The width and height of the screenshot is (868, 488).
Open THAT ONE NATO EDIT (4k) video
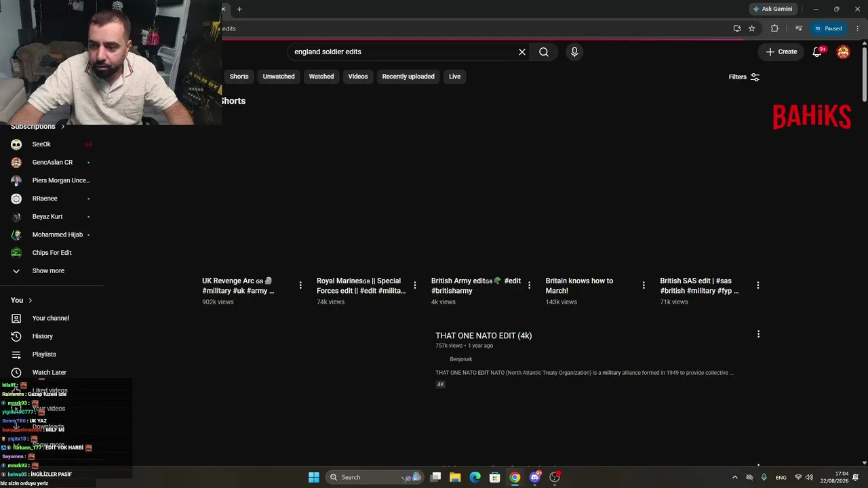[x=484, y=335]
